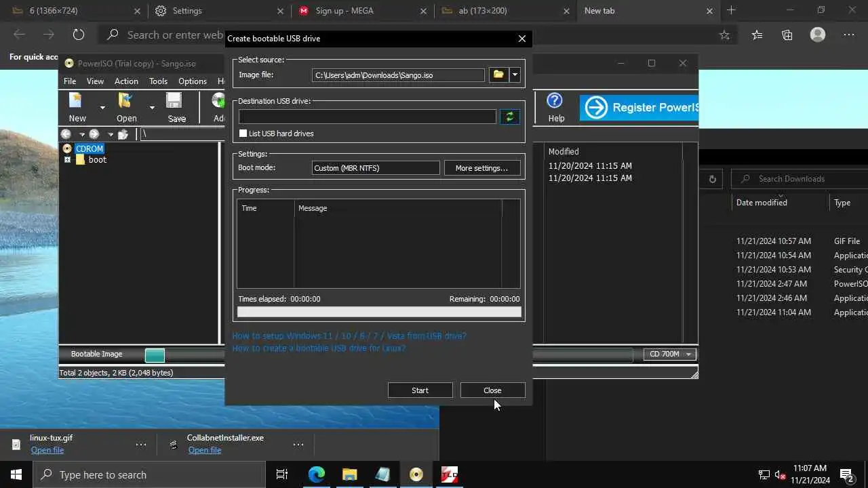Click the PowerISO back navigation arrow

[x=66, y=134]
